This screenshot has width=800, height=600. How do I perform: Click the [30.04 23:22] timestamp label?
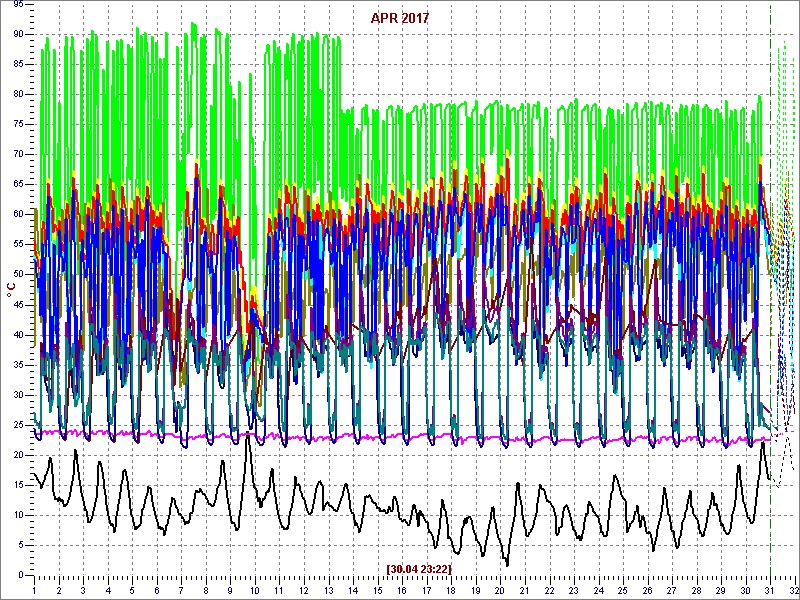click(418, 568)
